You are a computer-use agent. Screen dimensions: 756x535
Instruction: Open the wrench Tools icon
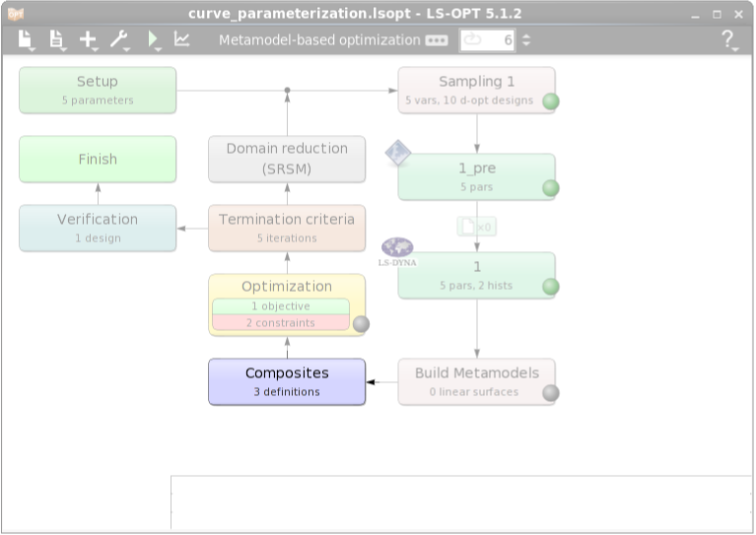click(118, 39)
